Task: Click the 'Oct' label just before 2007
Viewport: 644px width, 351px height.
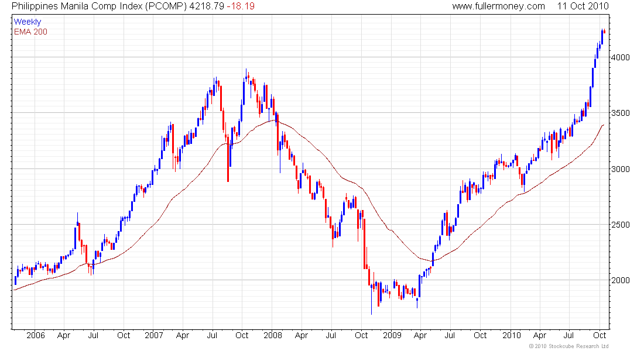Action: point(124,335)
